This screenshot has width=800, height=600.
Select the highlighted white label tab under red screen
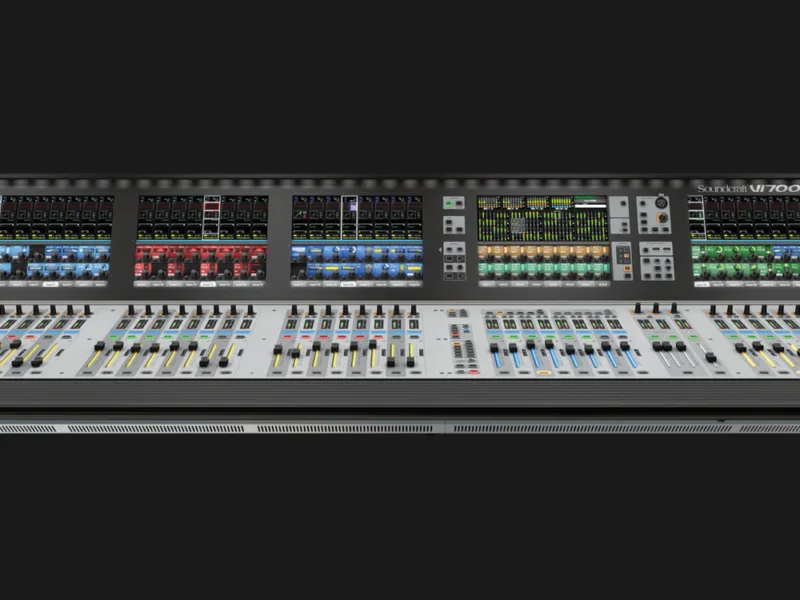pos(208,284)
